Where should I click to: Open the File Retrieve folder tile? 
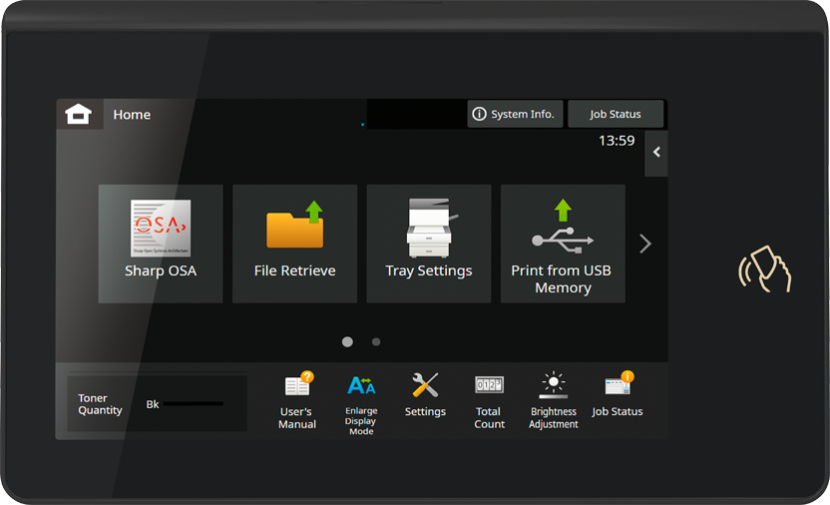[295, 244]
